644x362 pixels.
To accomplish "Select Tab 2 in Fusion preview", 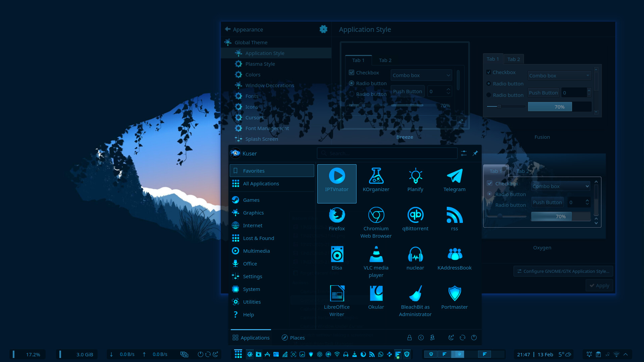I will [x=514, y=59].
